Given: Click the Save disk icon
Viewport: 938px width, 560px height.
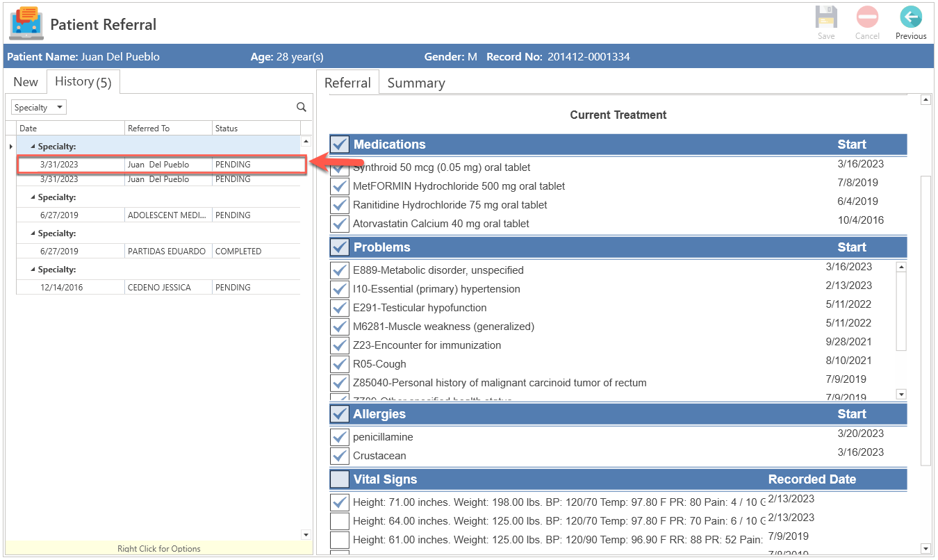Looking at the screenshot, I should tap(826, 17).
